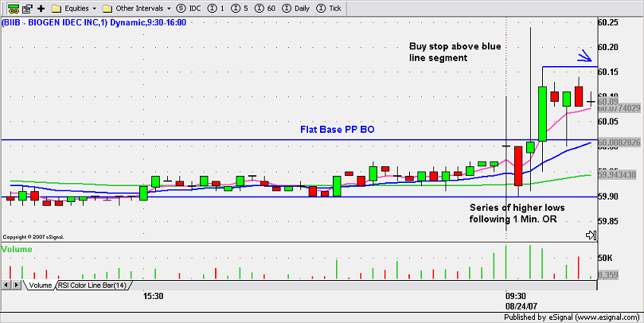
Task: Click the scroll-to-latest arrow icon in chart
Action: (x=591, y=235)
